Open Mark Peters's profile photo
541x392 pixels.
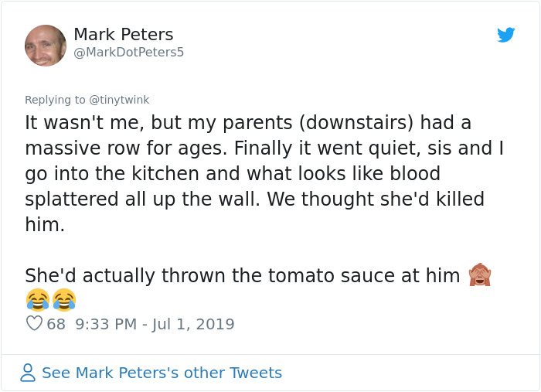46,46
